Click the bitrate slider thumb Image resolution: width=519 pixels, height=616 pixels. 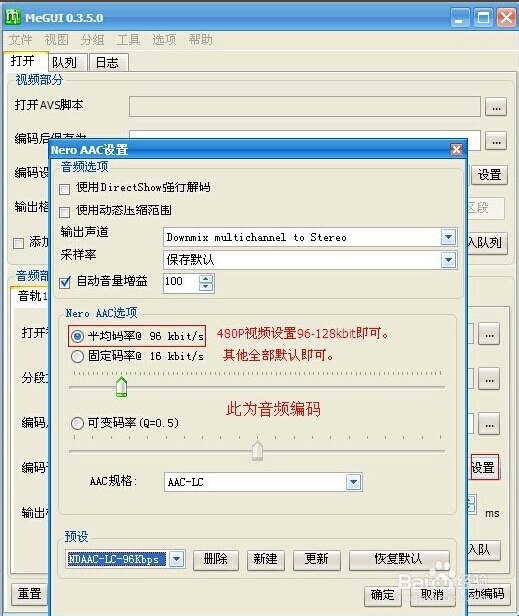coord(121,387)
